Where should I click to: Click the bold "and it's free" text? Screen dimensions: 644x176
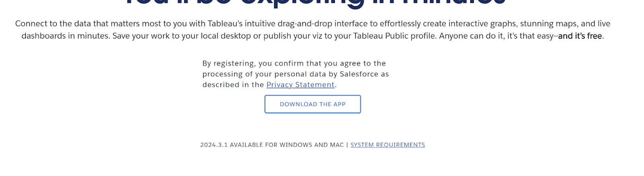click(580, 36)
